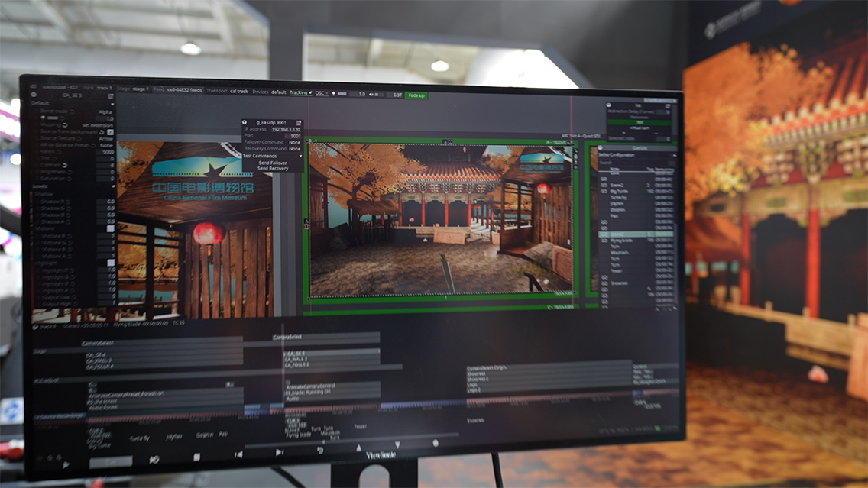The height and width of the screenshot is (488, 868).
Task: Click the brightness lightbulb icon in the top bar
Action: [x=333, y=93]
